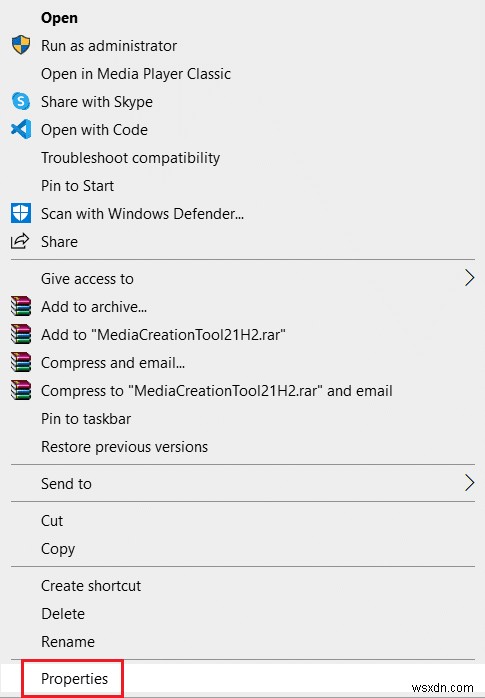485x698 pixels.
Task: Select Add to "MediaCreationTool21H2.rar"
Action: point(163,335)
